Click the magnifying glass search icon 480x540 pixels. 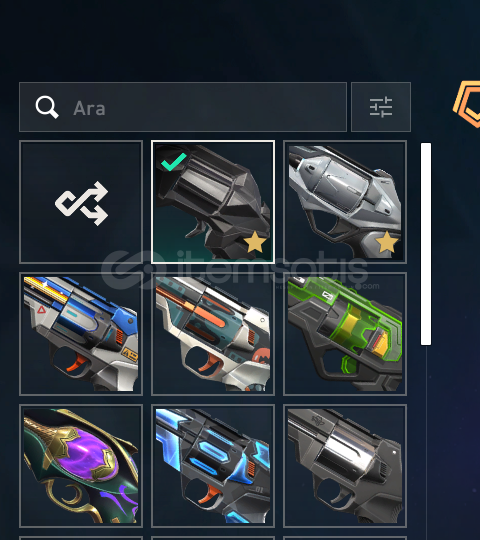pyautogui.click(x=47, y=107)
